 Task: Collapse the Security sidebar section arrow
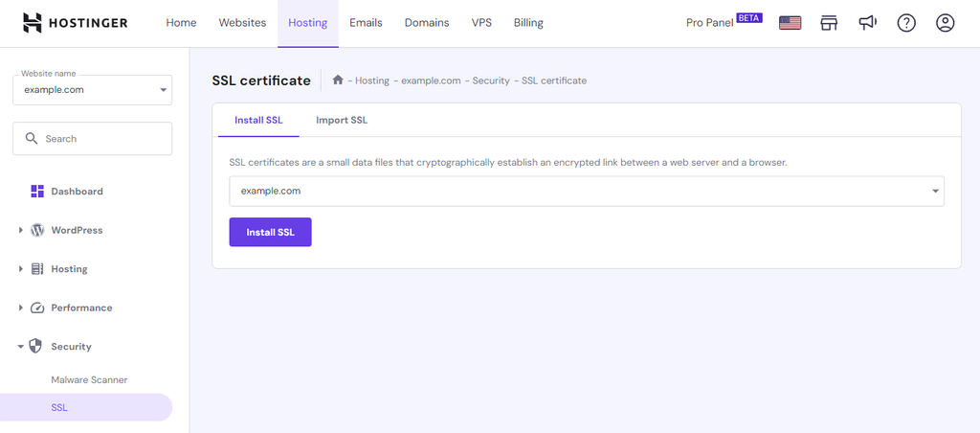pos(21,346)
